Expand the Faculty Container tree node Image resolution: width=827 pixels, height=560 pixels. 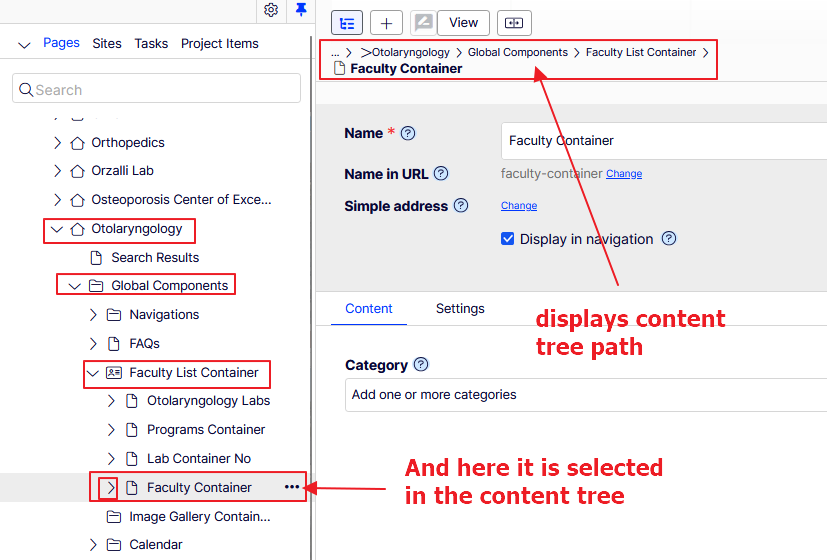click(111, 488)
